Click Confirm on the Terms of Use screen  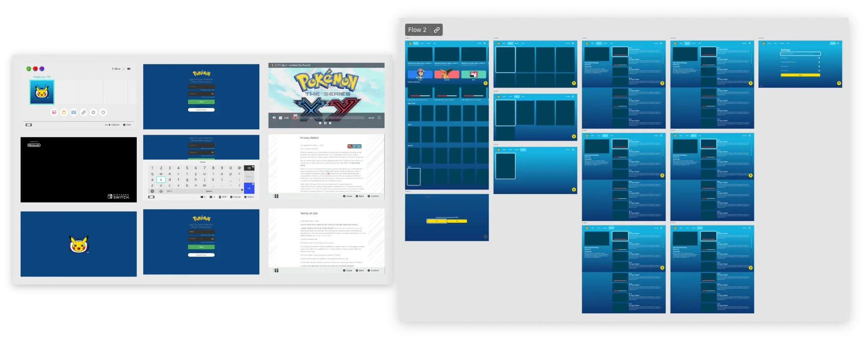click(x=373, y=270)
